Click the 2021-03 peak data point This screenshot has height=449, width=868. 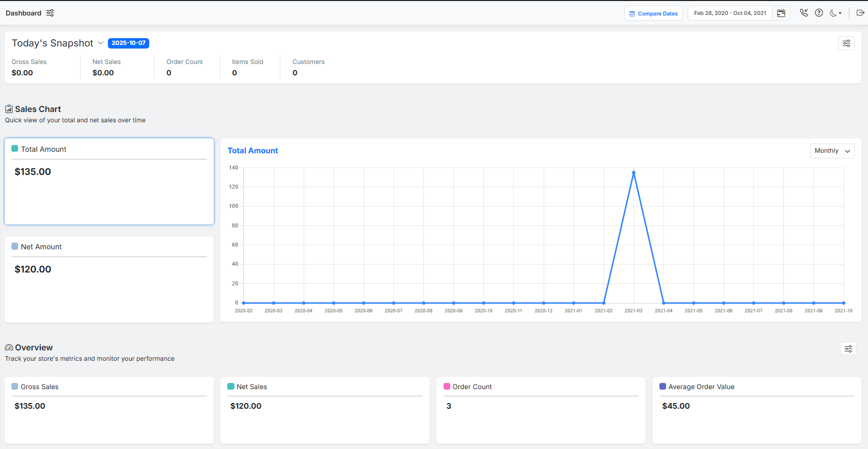click(x=634, y=172)
